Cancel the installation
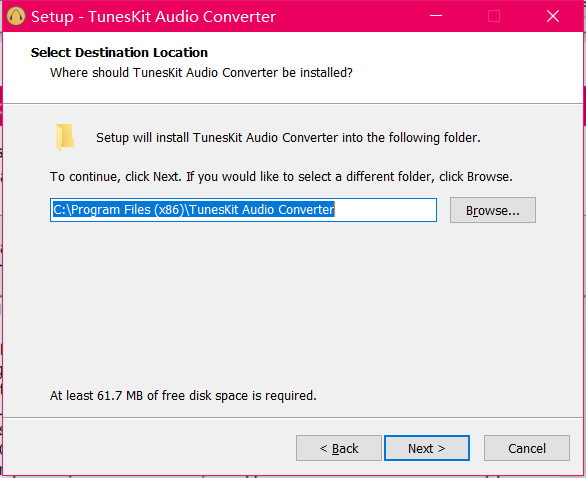 pyautogui.click(x=527, y=448)
